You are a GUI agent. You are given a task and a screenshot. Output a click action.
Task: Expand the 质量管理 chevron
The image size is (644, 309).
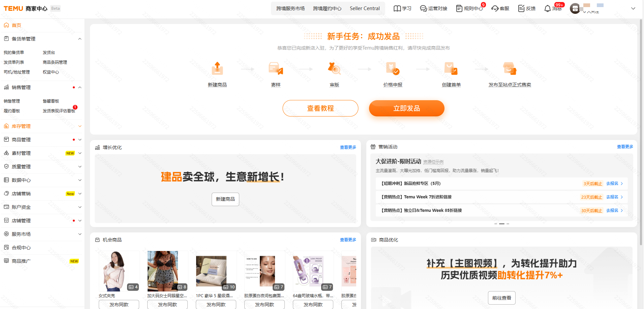(80, 167)
